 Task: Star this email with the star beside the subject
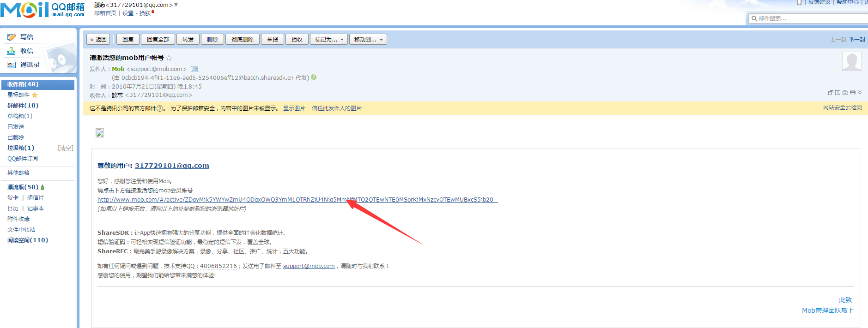(x=169, y=58)
